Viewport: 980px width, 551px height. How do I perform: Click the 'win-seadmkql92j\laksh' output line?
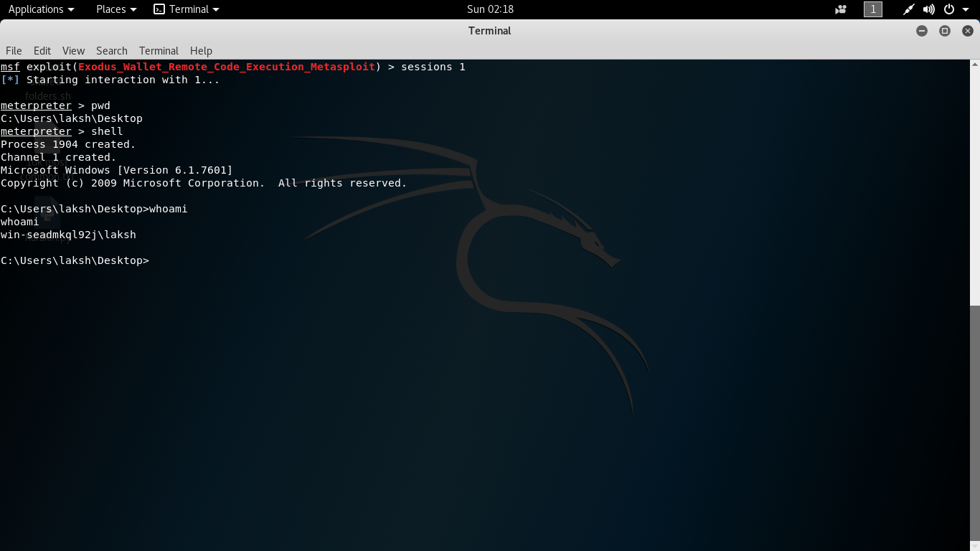point(68,235)
